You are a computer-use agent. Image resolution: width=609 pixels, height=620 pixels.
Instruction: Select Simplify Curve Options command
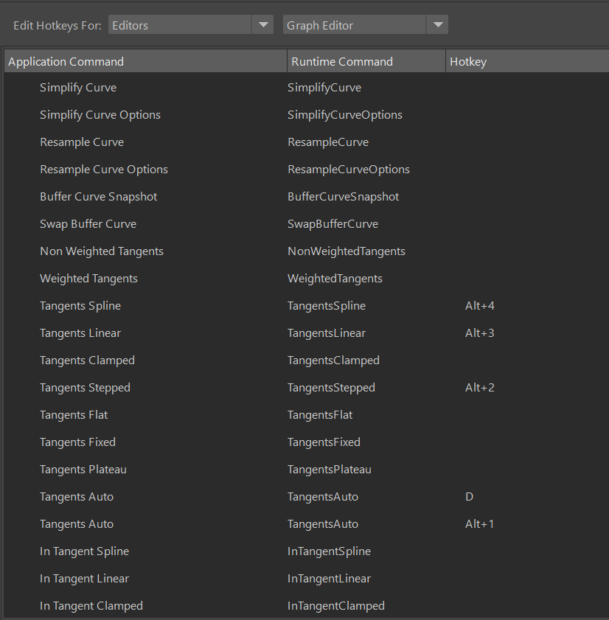tap(100, 115)
